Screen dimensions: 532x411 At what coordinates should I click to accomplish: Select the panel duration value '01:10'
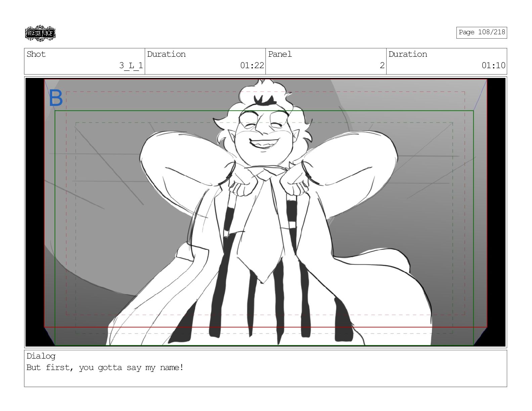pyautogui.click(x=493, y=65)
